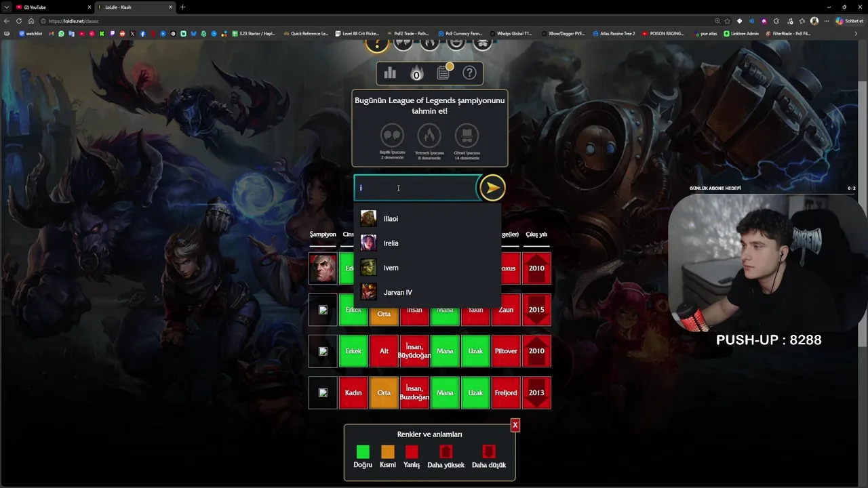868x488 pixels.
Task: Open browser extensions puzzle icon
Action: [776, 21]
